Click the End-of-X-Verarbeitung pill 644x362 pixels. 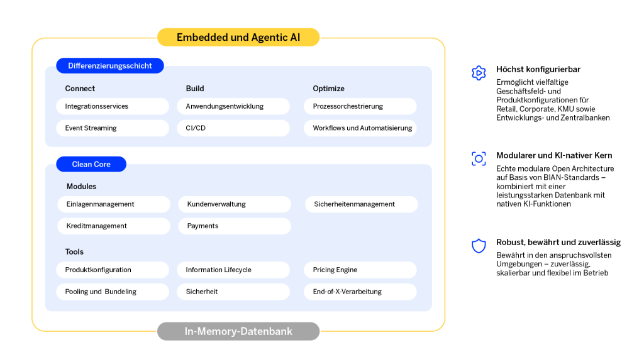[x=360, y=292]
